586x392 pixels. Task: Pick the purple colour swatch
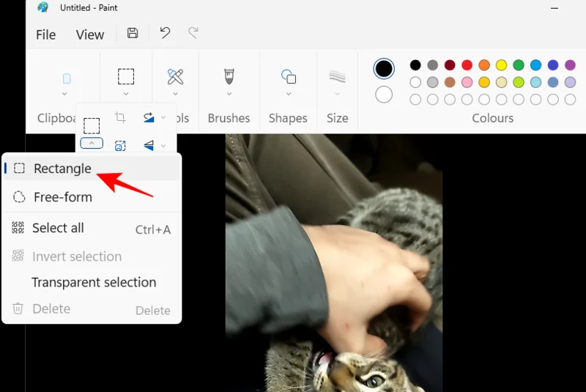click(570, 65)
